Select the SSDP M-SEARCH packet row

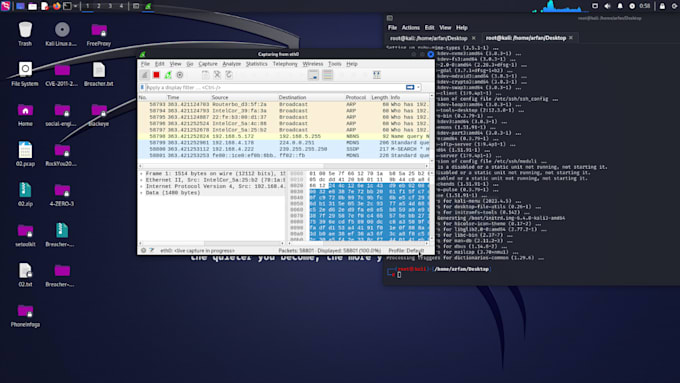pos(284,149)
